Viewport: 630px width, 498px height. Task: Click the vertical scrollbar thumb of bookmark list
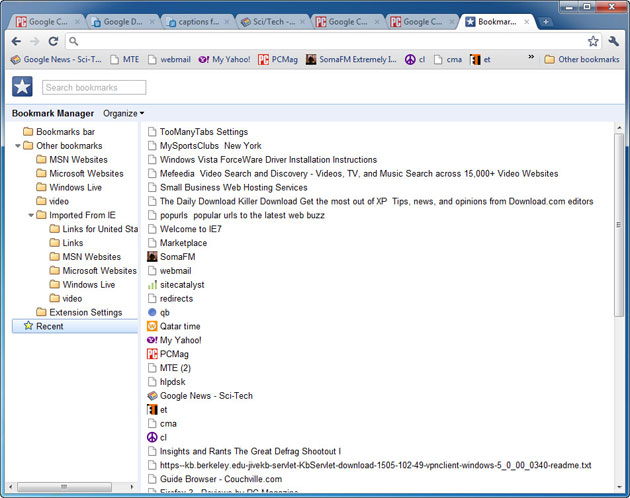pyautogui.click(x=619, y=224)
